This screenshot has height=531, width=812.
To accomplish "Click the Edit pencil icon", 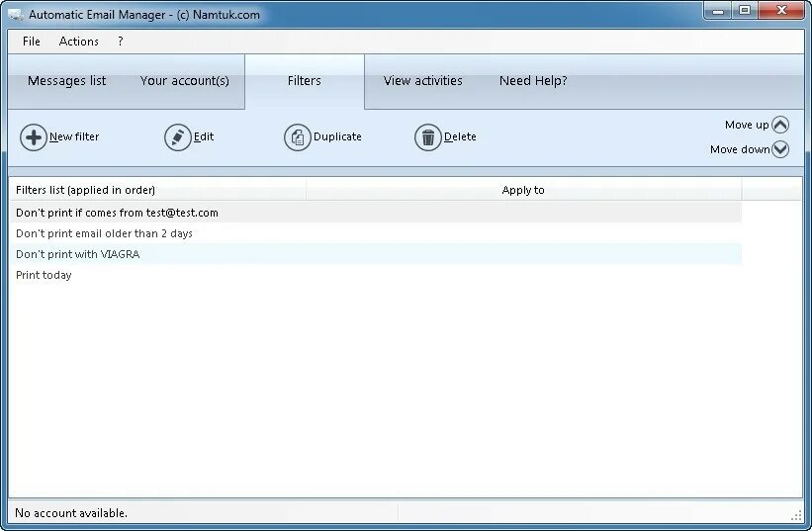I will click(x=178, y=137).
